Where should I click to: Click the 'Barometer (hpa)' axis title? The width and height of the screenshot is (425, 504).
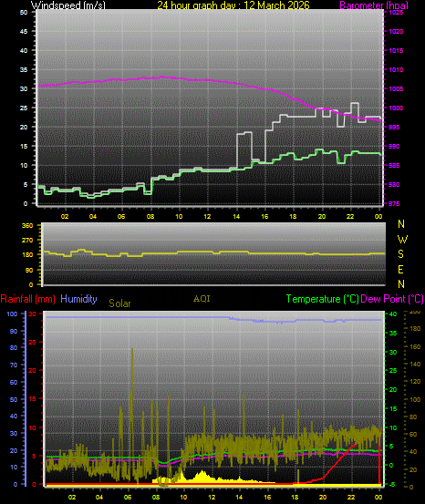(374, 5)
